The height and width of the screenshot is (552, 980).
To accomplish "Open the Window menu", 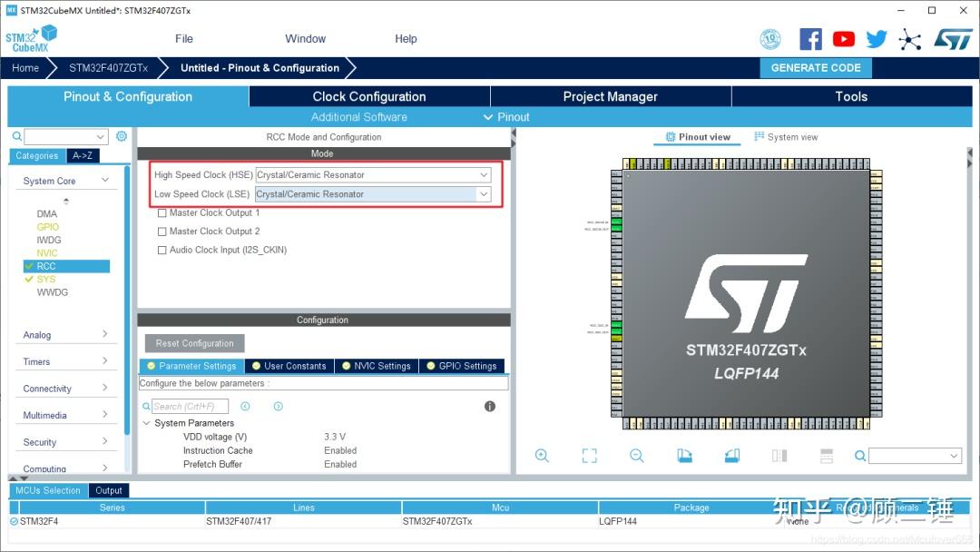I will 305,38.
